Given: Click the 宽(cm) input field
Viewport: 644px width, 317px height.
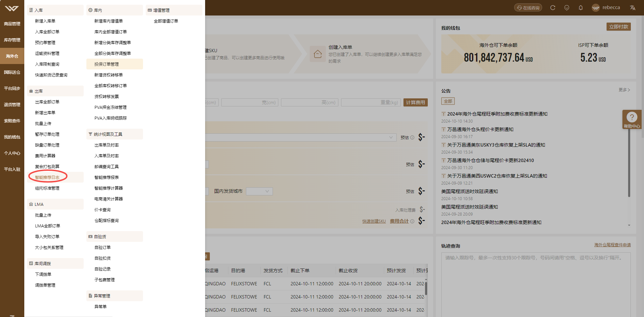Looking at the screenshot, I should [250, 102].
